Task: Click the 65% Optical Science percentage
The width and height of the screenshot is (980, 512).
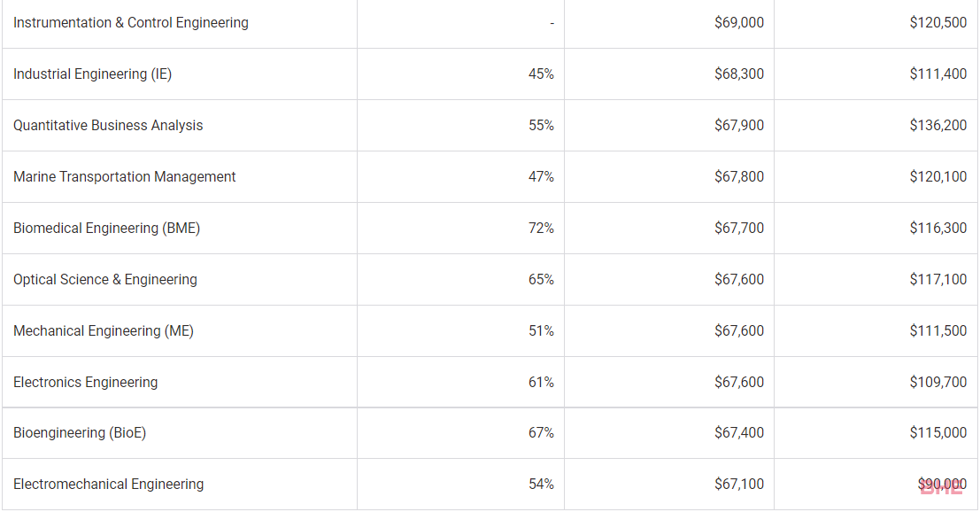Action: coord(541,279)
